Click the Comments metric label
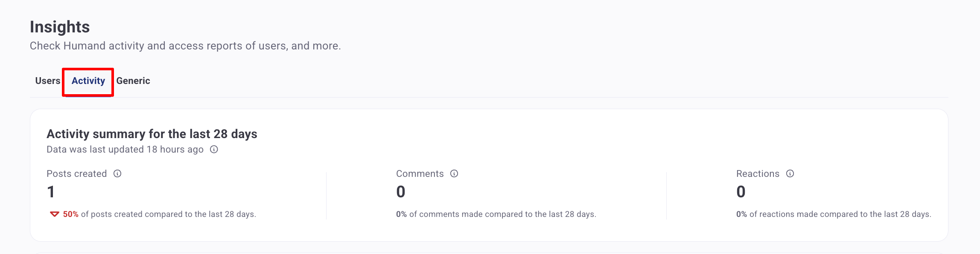Screen dimensions: 980x254 coord(420,174)
